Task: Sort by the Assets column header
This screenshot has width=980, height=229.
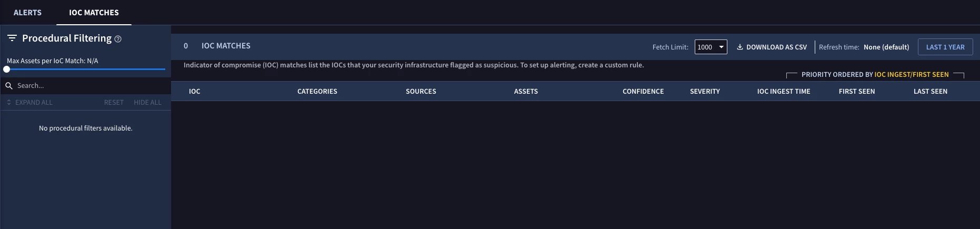Action: tap(526, 92)
